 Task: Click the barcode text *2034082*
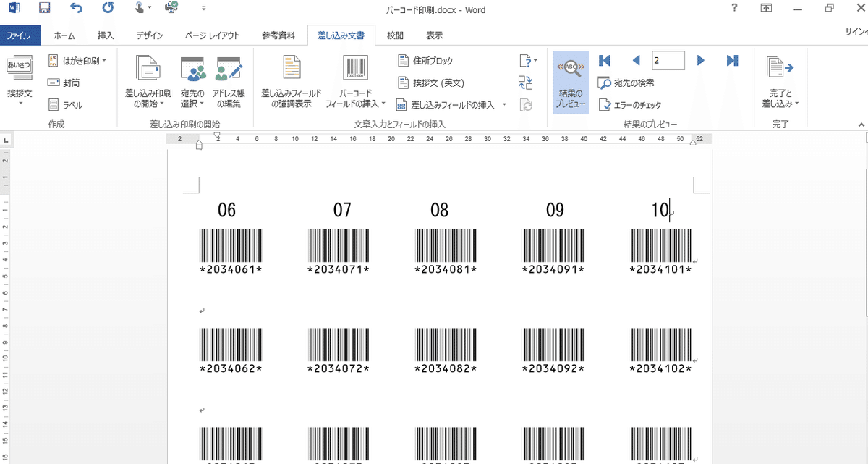pos(446,369)
